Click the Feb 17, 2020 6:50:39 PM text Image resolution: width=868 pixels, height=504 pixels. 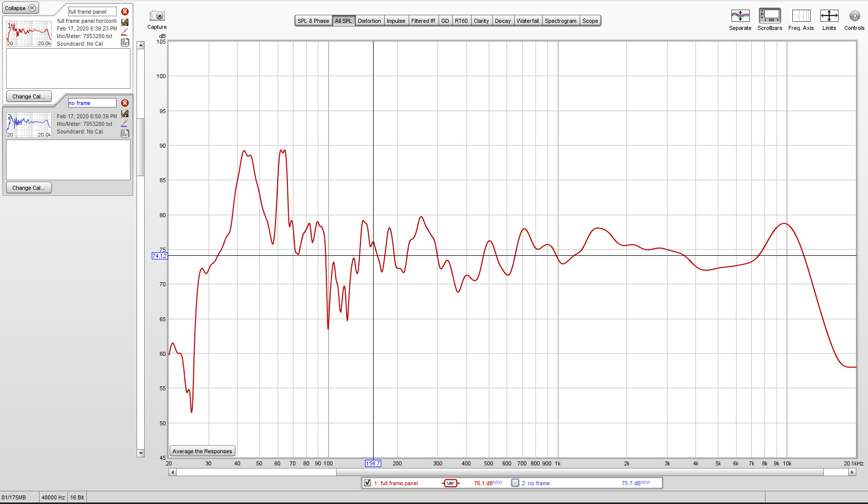tap(87, 116)
